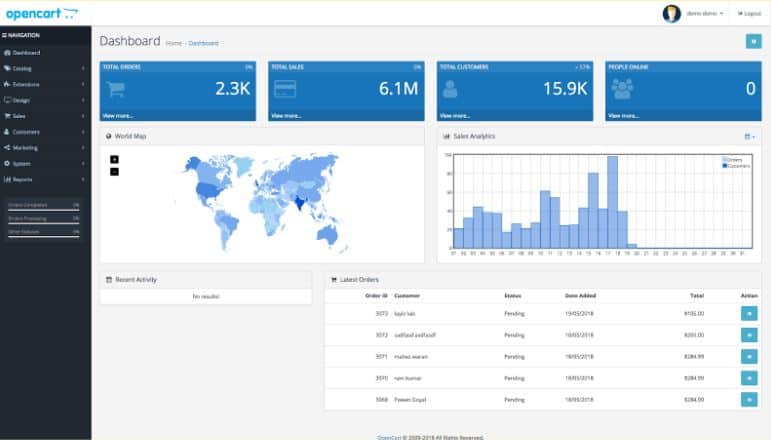Image resolution: width=771 pixels, height=440 pixels.
Task: Click the tallest bar in Sales Analytics
Action: coord(612,201)
